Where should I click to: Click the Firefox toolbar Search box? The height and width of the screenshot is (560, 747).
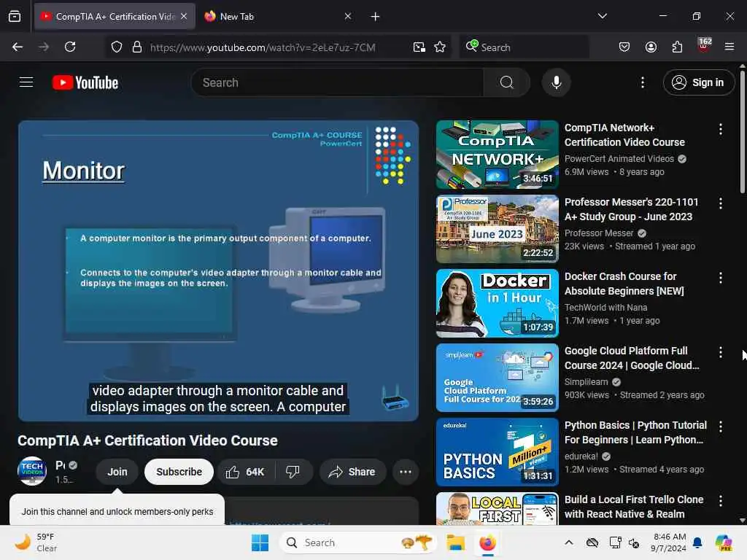point(524,47)
